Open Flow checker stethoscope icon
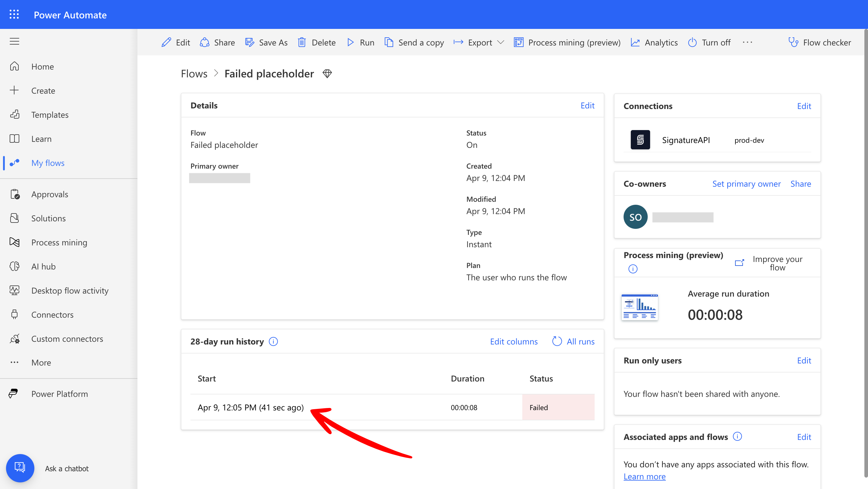The height and width of the screenshot is (489, 868). (793, 42)
